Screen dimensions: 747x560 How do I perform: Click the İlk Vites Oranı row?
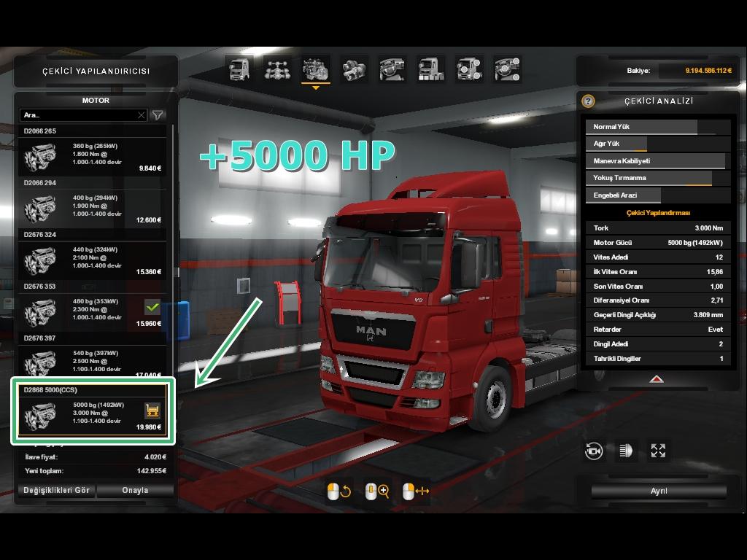click(658, 272)
